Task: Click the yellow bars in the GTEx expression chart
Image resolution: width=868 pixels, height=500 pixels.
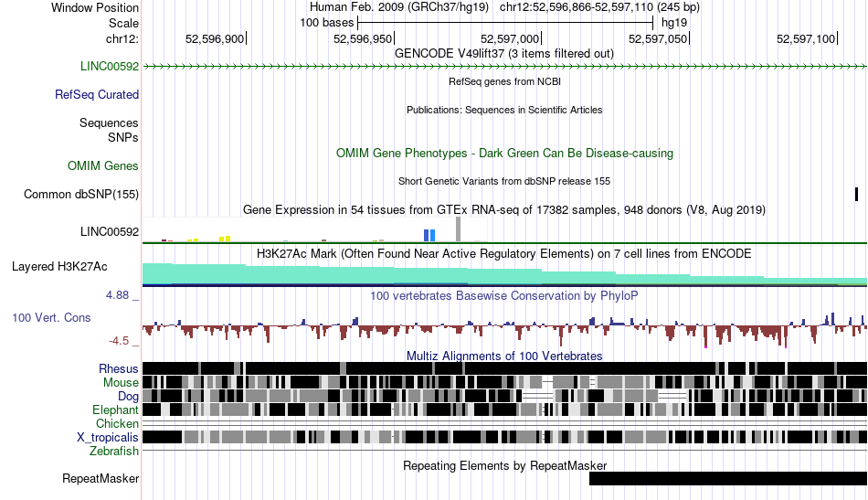Action: (x=225, y=239)
